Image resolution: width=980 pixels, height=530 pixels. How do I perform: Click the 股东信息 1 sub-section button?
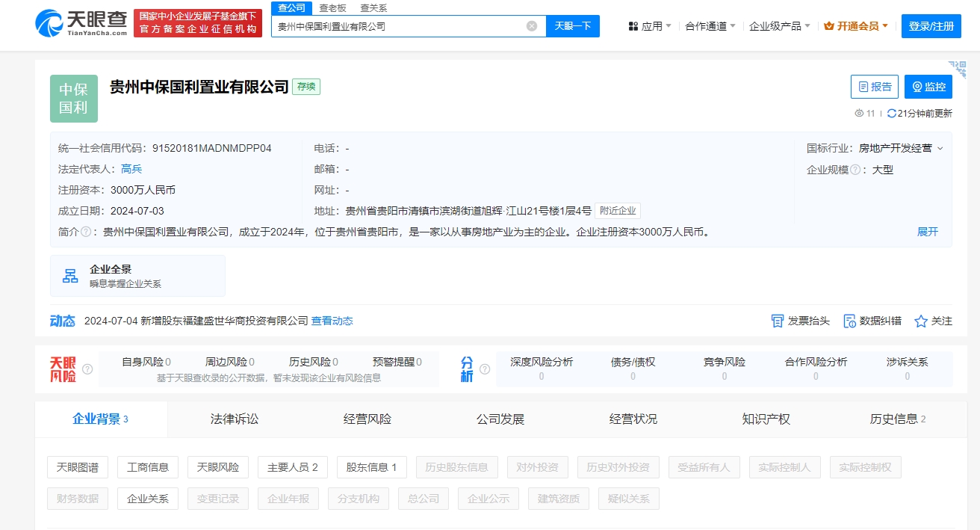pyautogui.click(x=371, y=467)
